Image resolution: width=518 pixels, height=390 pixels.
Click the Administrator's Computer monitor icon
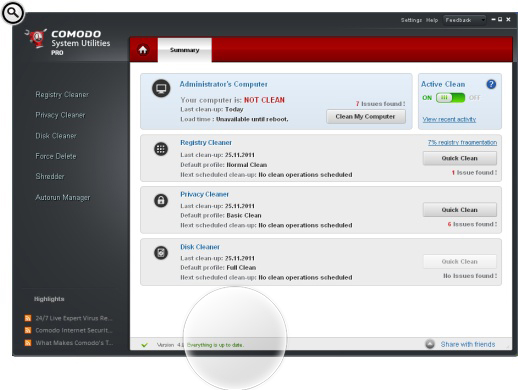pos(161,89)
